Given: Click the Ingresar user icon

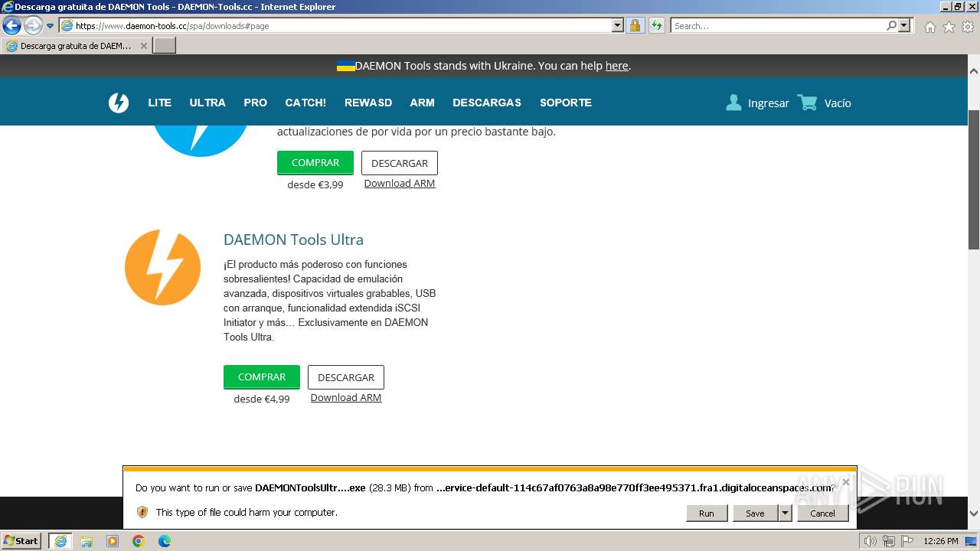Looking at the screenshot, I should point(733,103).
